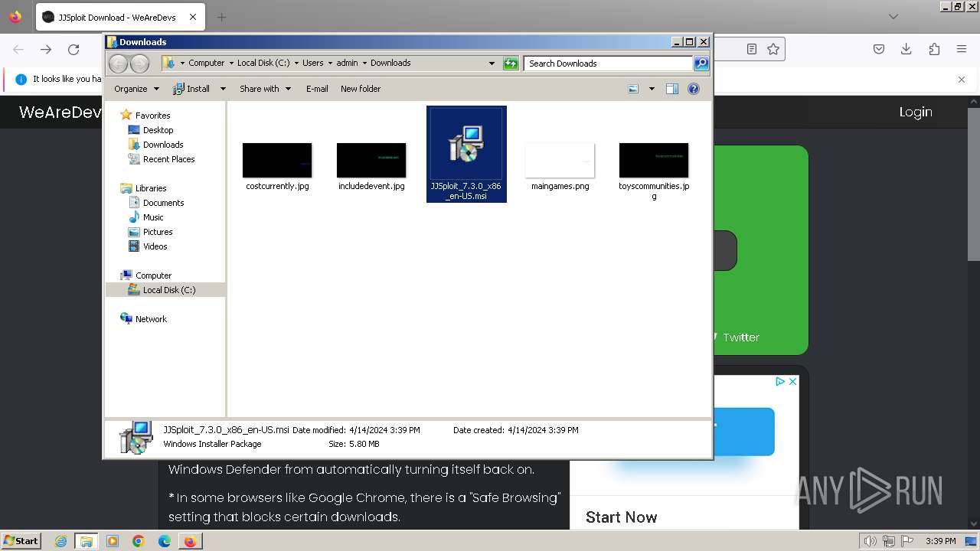Viewport: 980px width, 551px height.
Task: Click Downloads in the address breadcrumb
Action: [x=390, y=63]
